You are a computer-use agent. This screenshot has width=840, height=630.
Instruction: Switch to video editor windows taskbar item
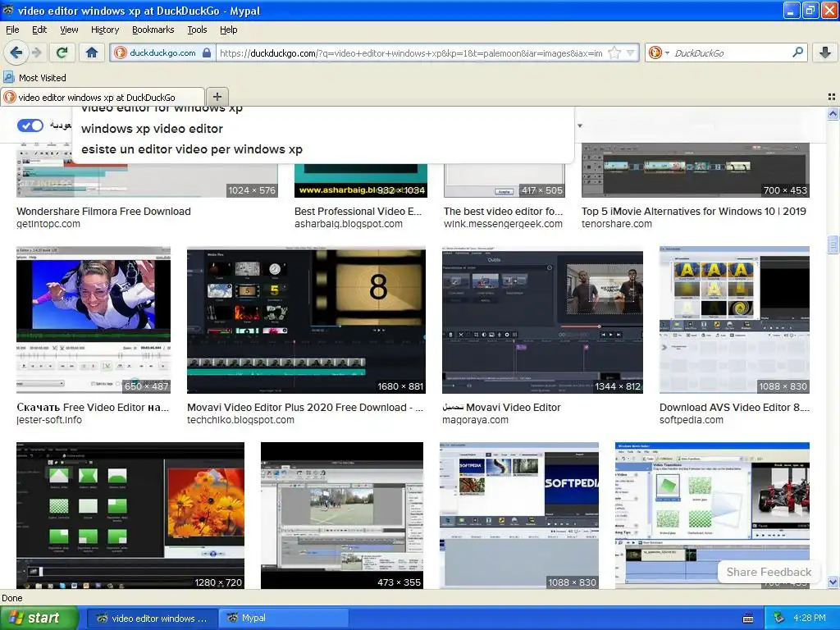tap(152, 619)
